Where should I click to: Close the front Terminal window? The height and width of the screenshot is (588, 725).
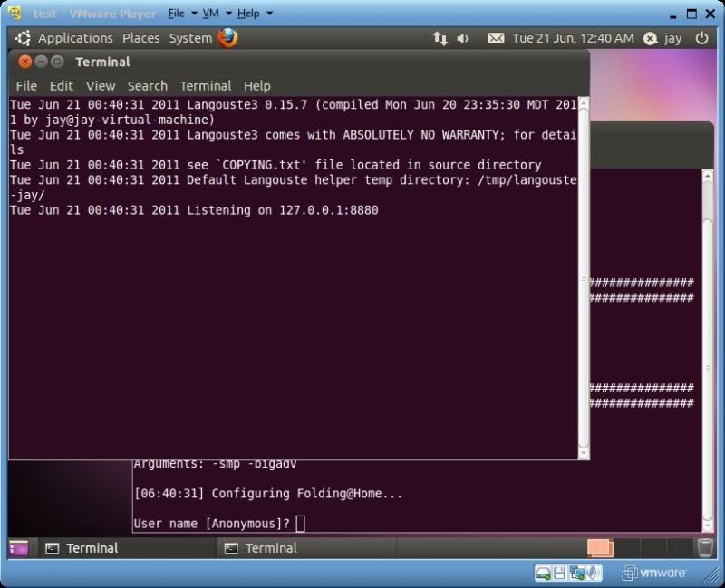click(25, 62)
